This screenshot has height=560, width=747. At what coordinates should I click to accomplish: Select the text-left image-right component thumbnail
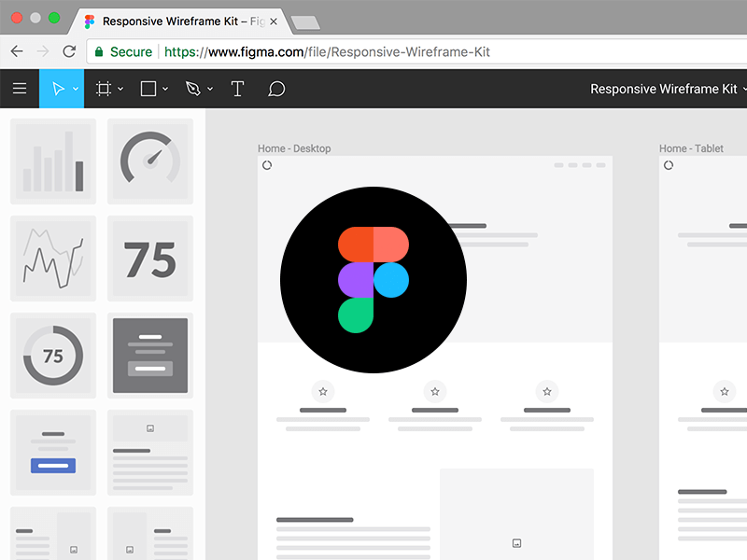point(53,534)
